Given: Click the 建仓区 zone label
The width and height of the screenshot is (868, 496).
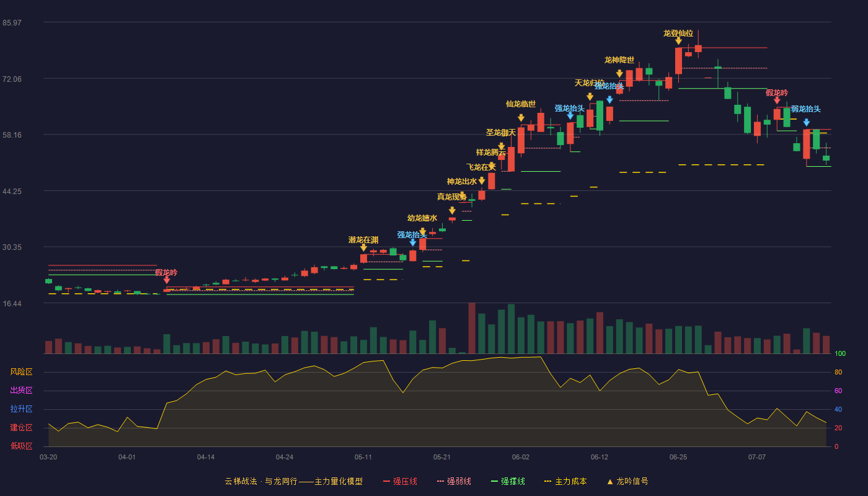Looking at the screenshot, I should pyautogui.click(x=22, y=428).
